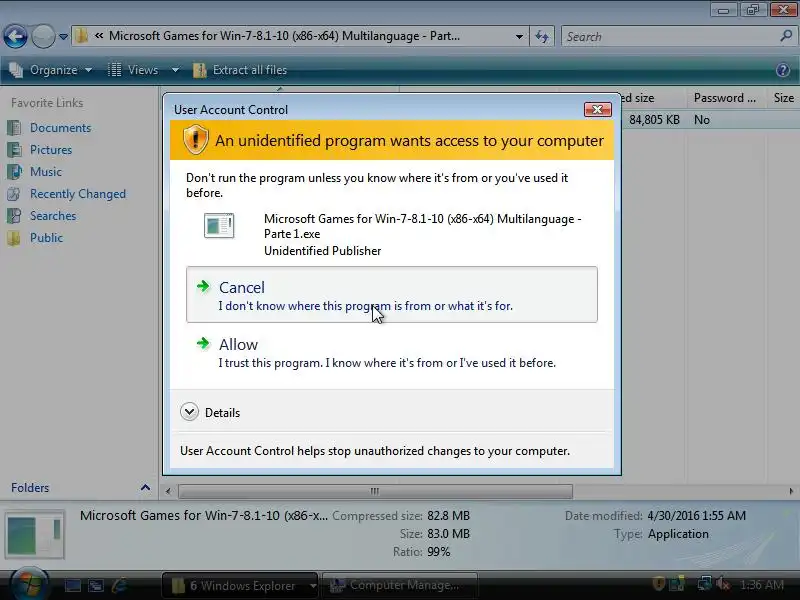
Task: Click Extract all files
Action: tap(240, 70)
